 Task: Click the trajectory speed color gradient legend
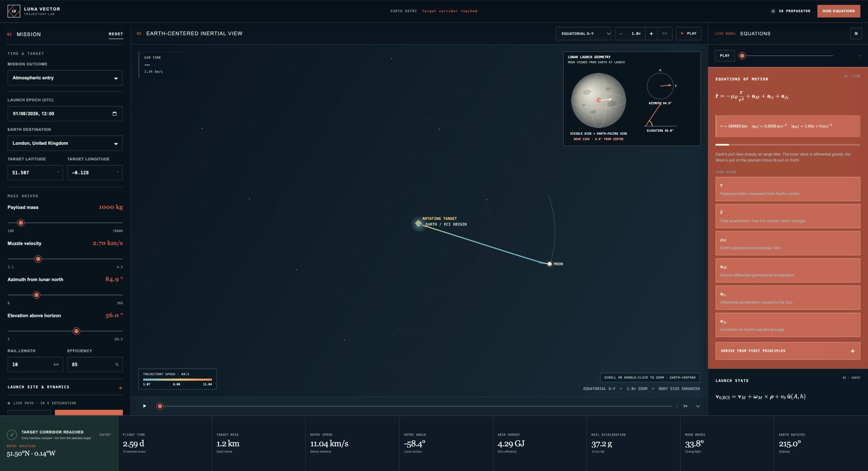pyautogui.click(x=177, y=379)
